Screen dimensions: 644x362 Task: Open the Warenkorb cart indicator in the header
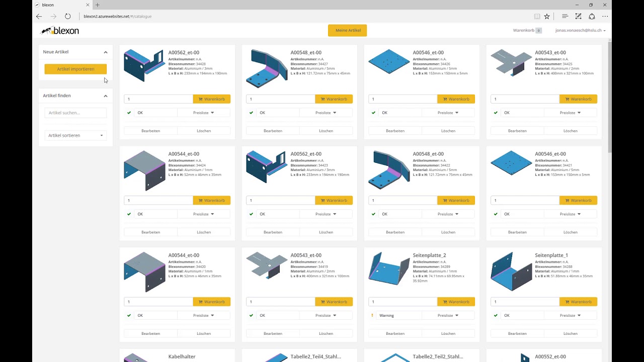click(x=527, y=31)
